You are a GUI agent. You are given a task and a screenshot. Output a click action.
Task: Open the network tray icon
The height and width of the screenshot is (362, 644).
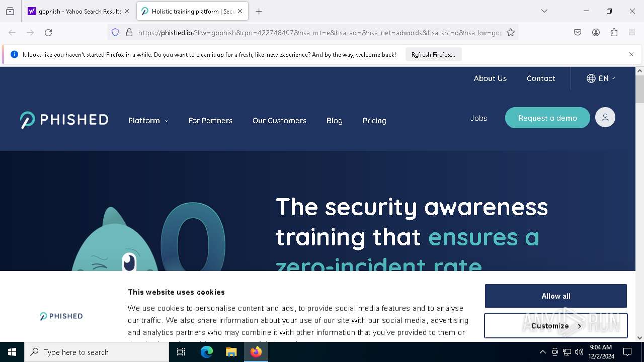tap(567, 352)
